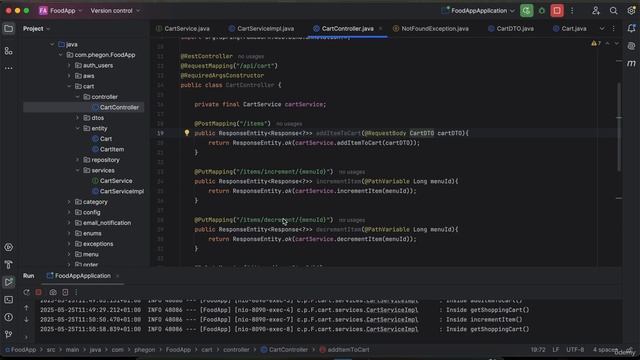The width and height of the screenshot is (640, 360).
Task: Open the Structure tool window icon
Action: pos(8,51)
